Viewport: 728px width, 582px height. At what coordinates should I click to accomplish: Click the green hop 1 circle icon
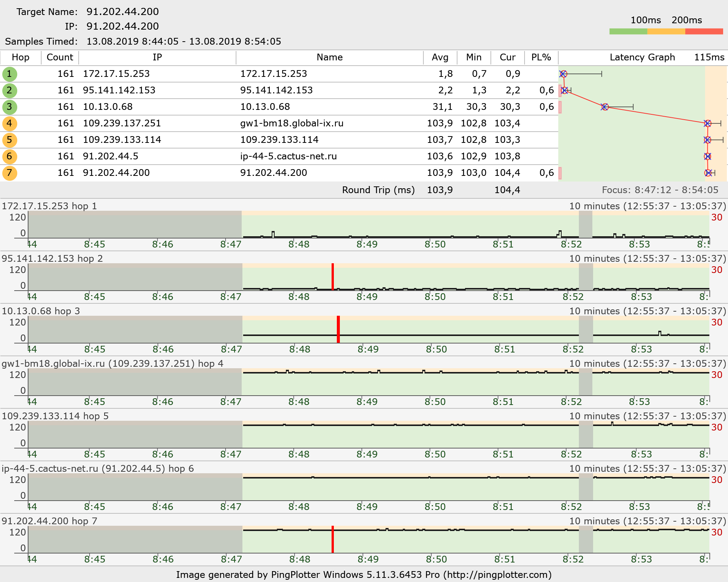coord(9,74)
